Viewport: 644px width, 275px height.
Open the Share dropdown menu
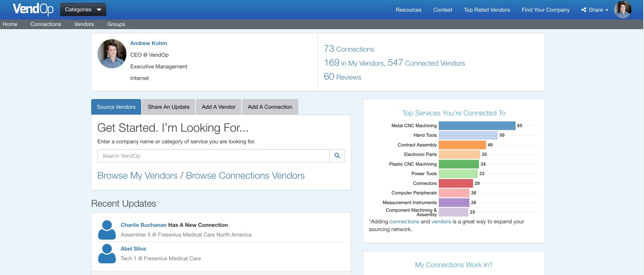coord(595,10)
